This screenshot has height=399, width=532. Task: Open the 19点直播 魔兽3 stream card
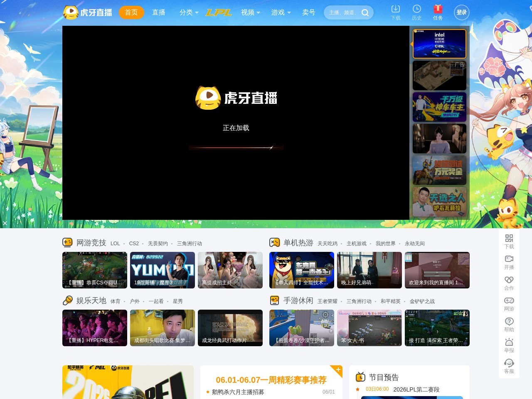coord(163,270)
